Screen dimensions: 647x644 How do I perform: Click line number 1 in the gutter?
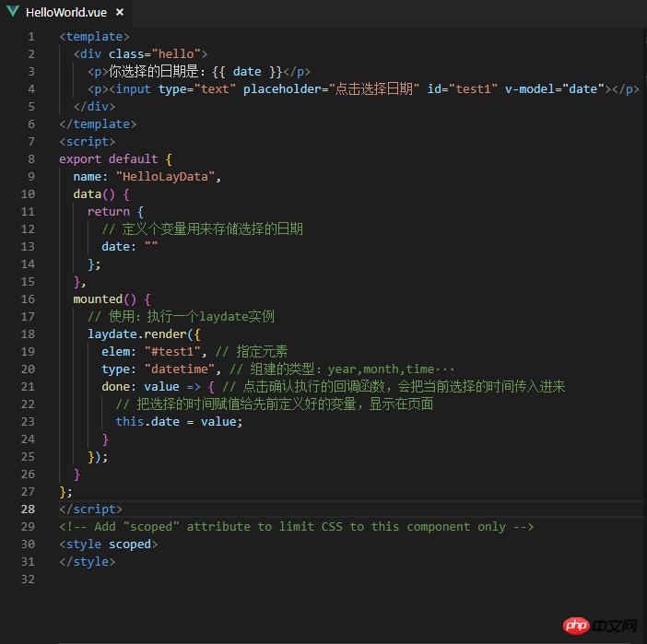click(31, 37)
